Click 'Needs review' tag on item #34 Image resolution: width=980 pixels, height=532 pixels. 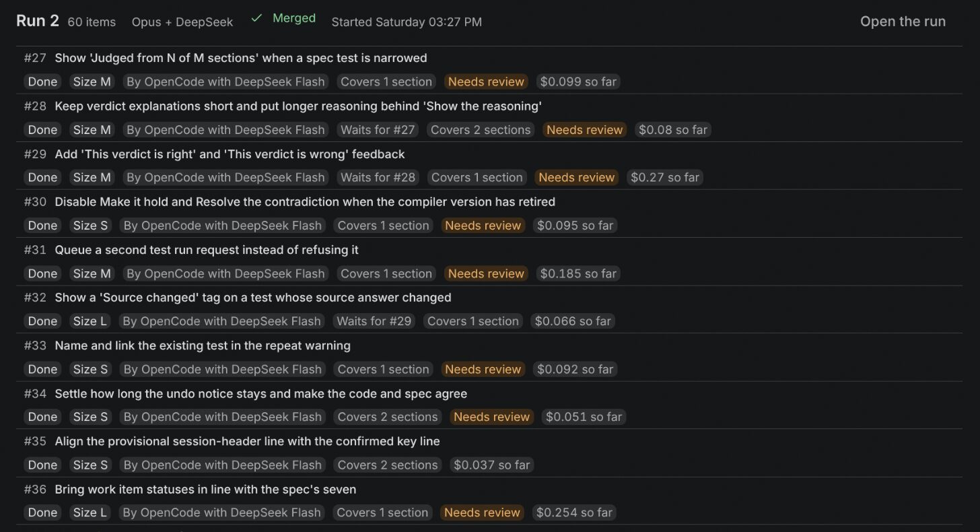tap(491, 417)
